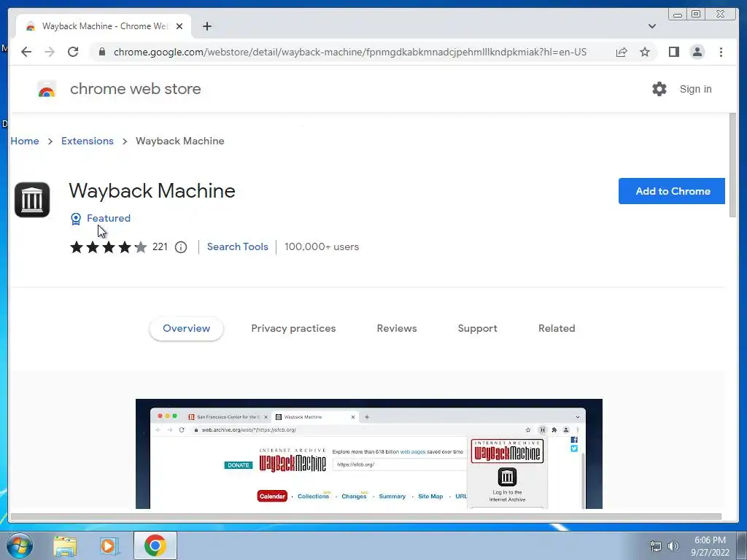Switch to Privacy practices tab

(x=293, y=328)
